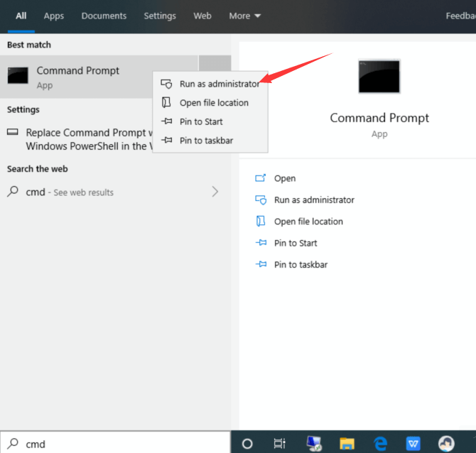This screenshot has width=476, height=453.
Task: Switch to the Documents tab
Action: pos(104,16)
